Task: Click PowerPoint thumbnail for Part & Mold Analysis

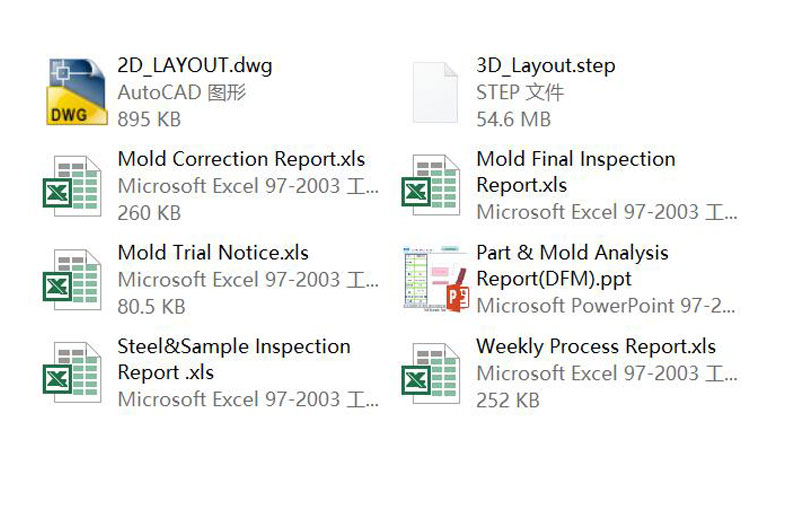Action: (435, 279)
